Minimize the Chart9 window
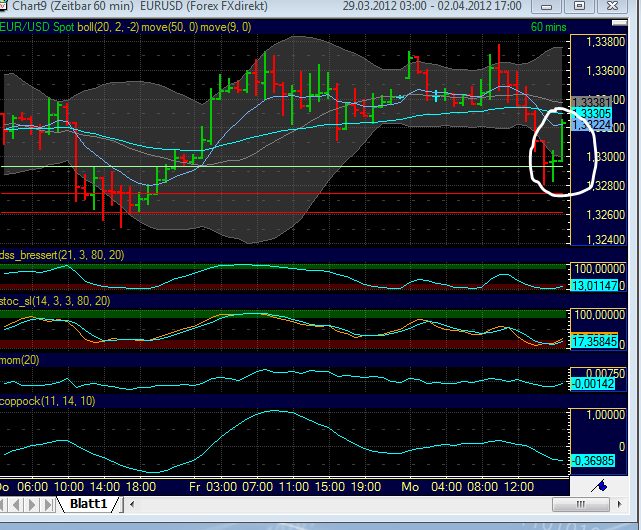 (547, 7)
